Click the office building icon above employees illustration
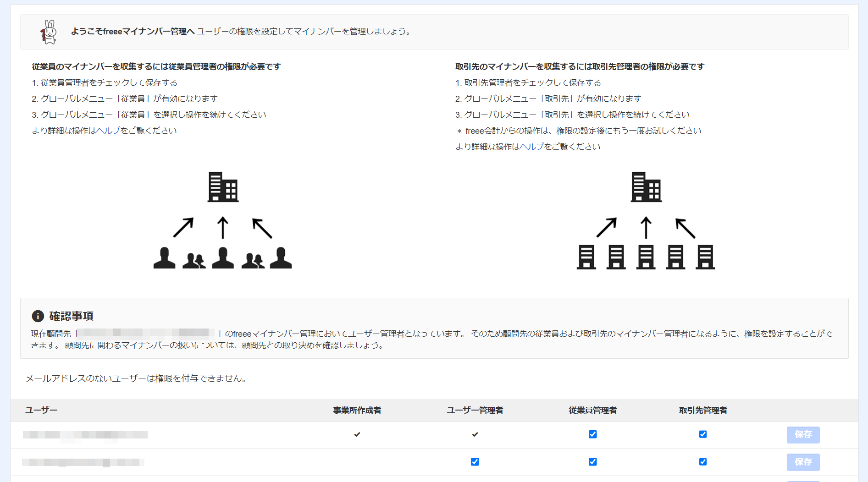This screenshot has height=482, width=868. click(223, 187)
